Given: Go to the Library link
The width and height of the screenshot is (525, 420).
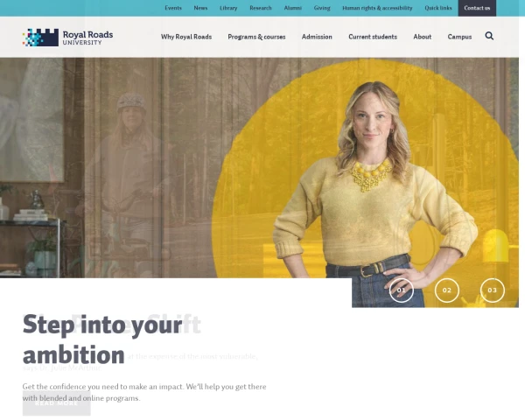Looking at the screenshot, I should [x=228, y=8].
